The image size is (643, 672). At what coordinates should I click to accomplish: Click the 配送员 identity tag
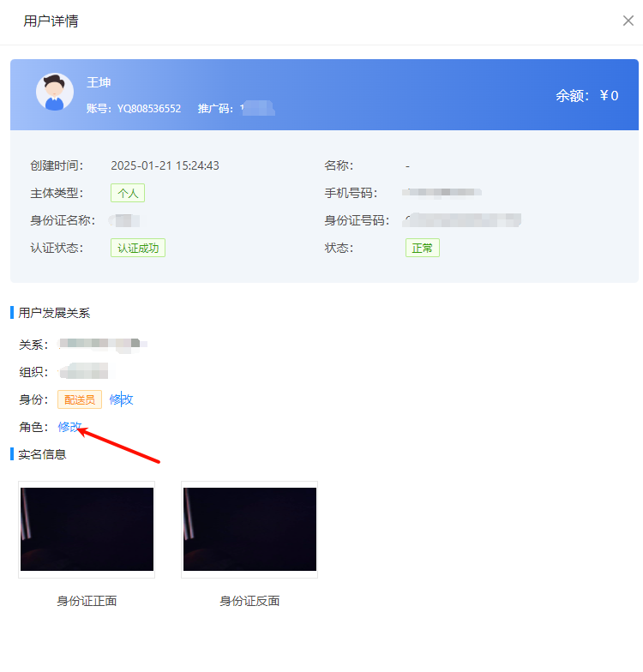tap(80, 399)
